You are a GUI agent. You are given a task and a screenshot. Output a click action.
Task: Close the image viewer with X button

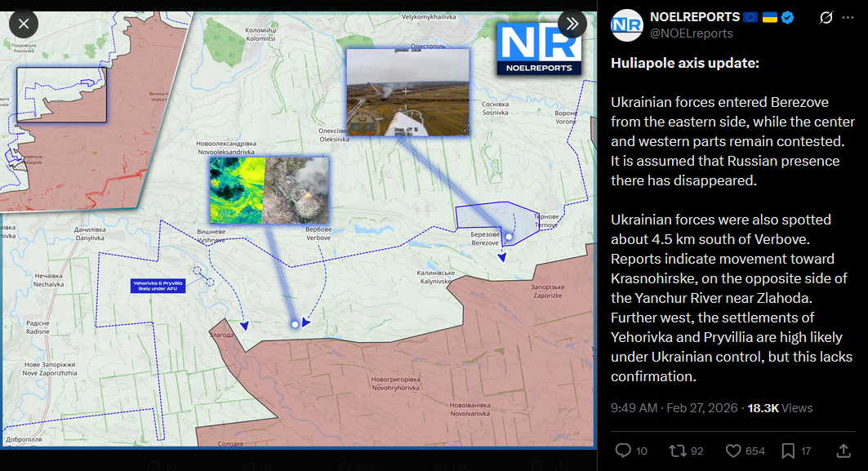[23, 24]
